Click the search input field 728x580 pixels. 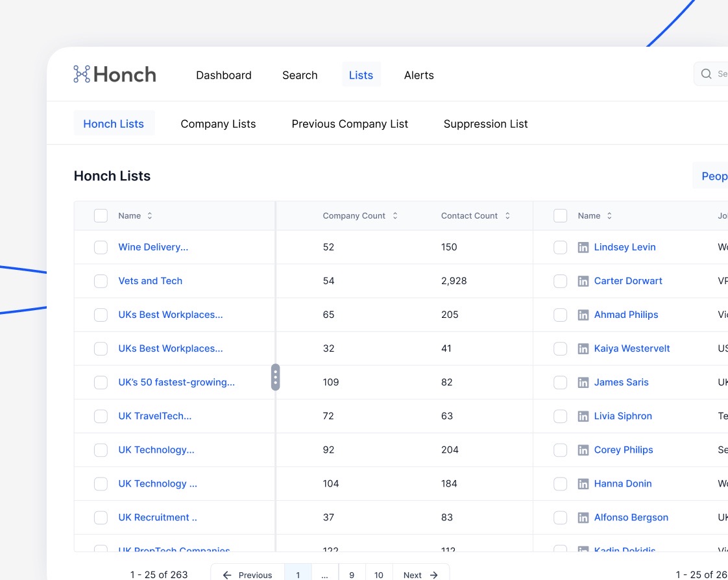coord(711,74)
